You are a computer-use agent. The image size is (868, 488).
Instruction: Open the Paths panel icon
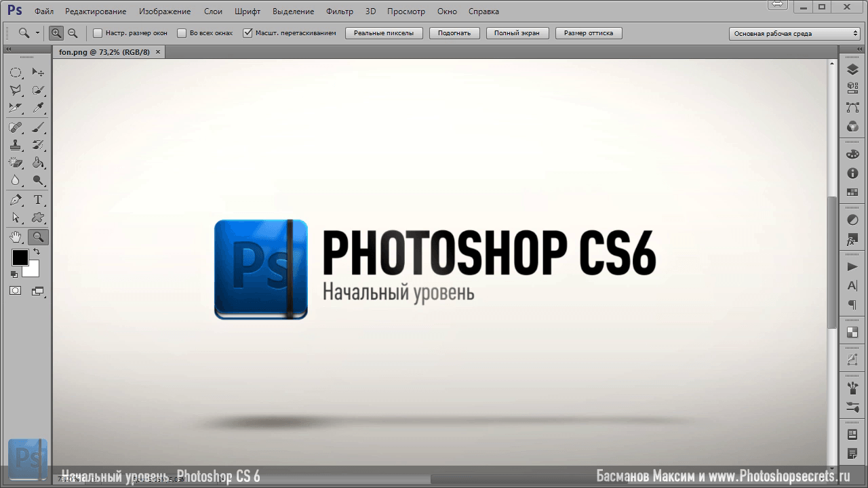click(852, 108)
